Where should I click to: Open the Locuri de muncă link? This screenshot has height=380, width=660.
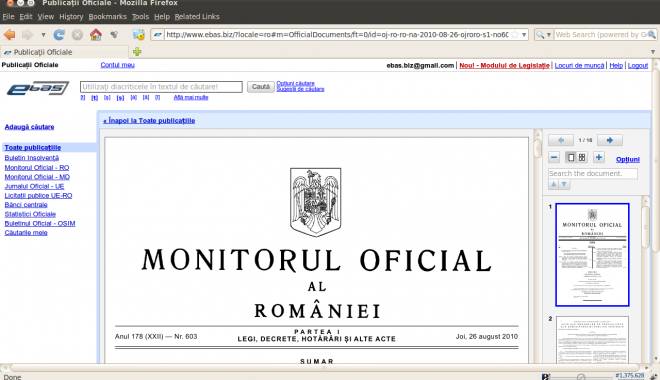click(579, 66)
